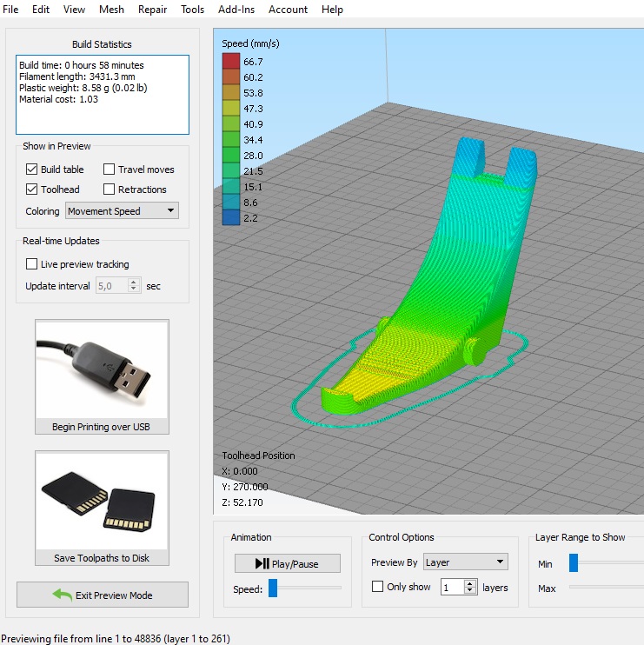Open the View menu

click(x=74, y=9)
